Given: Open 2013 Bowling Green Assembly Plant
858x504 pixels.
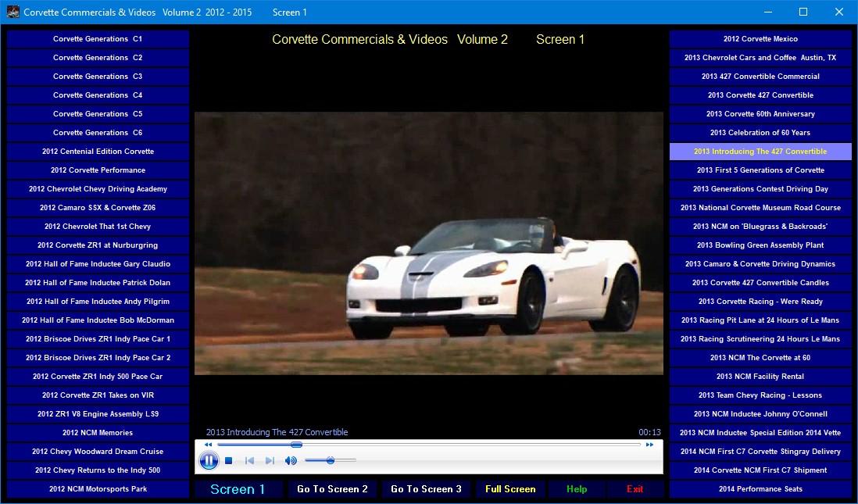Looking at the screenshot, I should (x=760, y=245).
